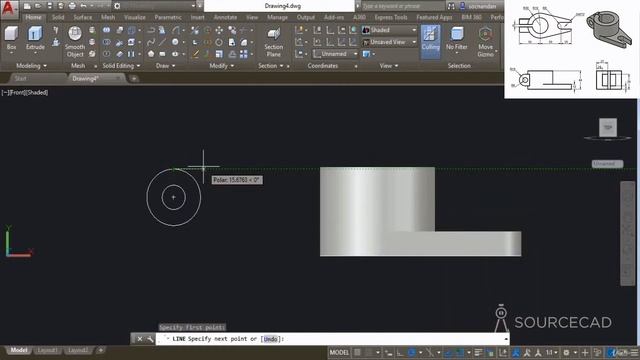This screenshot has width=640, height=360.
Task: Click the reference drawing thumbnail
Action: [571, 49]
